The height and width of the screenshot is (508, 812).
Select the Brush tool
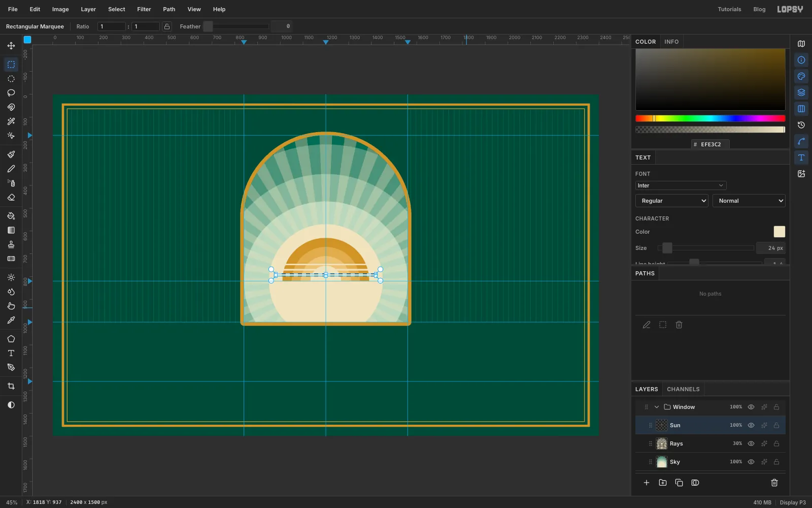[11, 154]
